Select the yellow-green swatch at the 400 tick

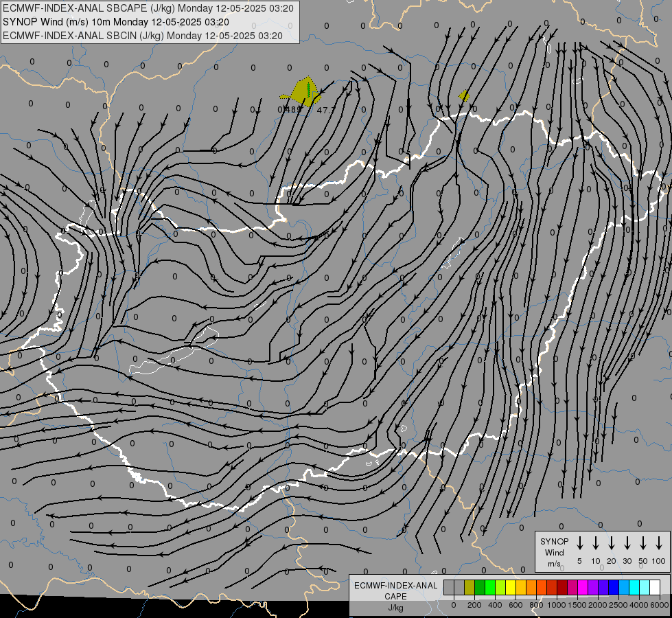[500, 587]
